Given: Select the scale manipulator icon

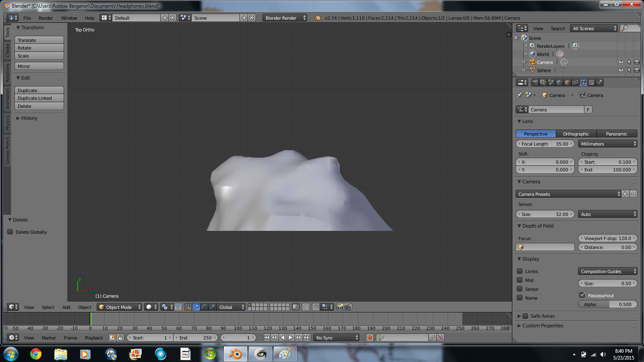Looking at the screenshot, I should point(212,307).
